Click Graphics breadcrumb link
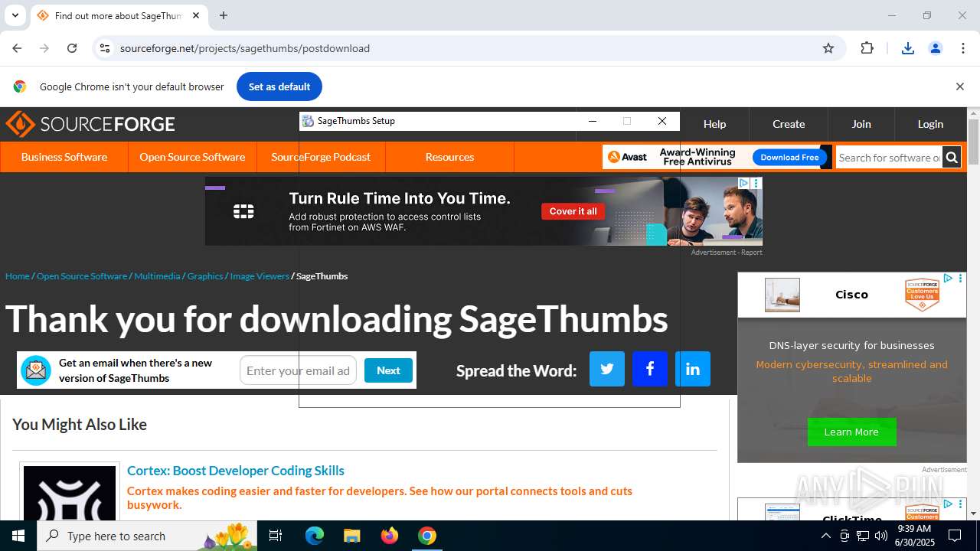Viewport: 980px width, 551px height. pos(205,276)
